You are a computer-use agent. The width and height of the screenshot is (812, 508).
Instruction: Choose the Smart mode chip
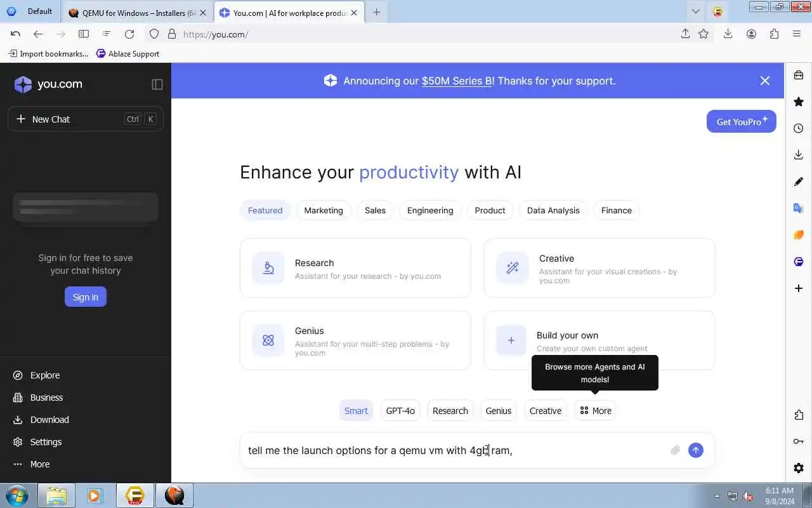(x=356, y=411)
